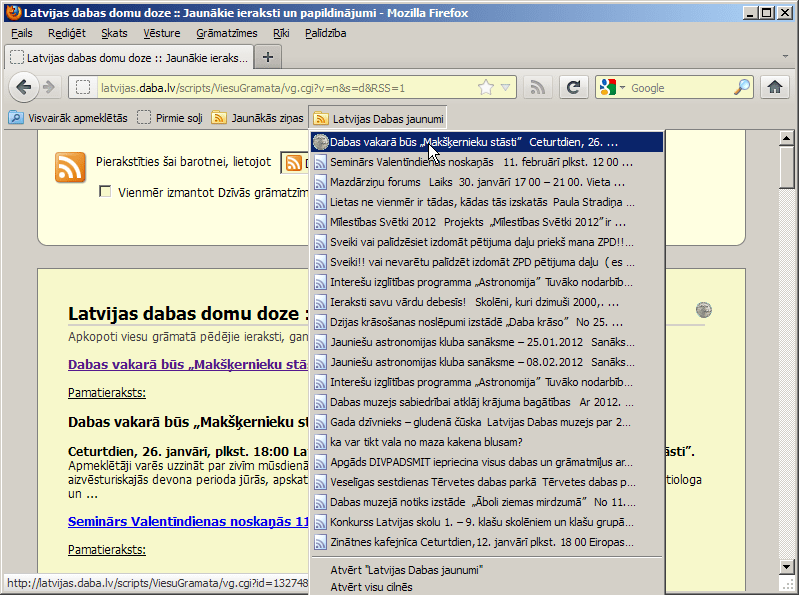Choose Atvērt "Latvijas Dabas jaunumi"

[487, 570]
